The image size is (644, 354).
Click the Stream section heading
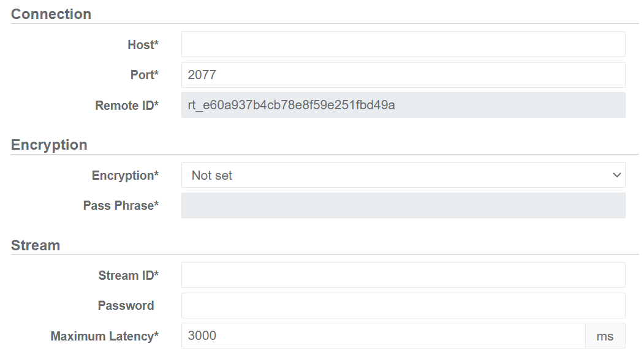pos(36,245)
